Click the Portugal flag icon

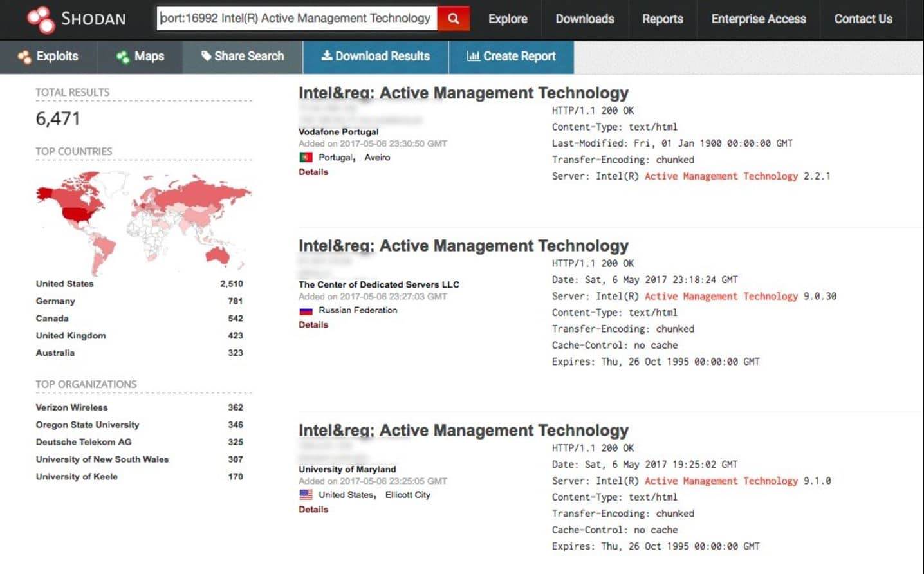point(306,157)
